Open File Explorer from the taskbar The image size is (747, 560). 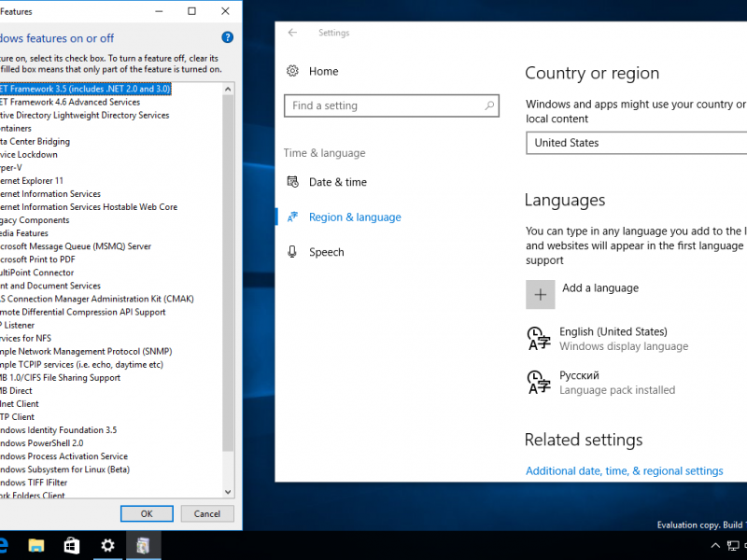tap(36, 545)
